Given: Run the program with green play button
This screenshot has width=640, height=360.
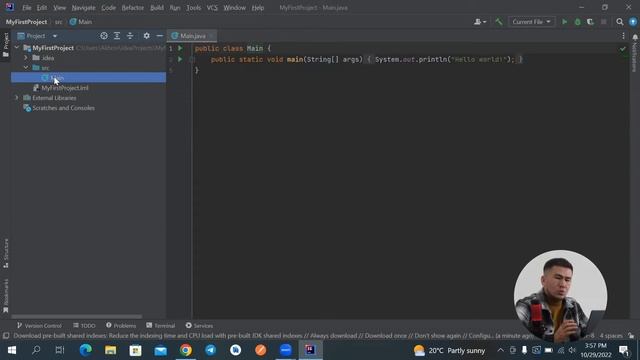Looking at the screenshot, I should point(564,22).
